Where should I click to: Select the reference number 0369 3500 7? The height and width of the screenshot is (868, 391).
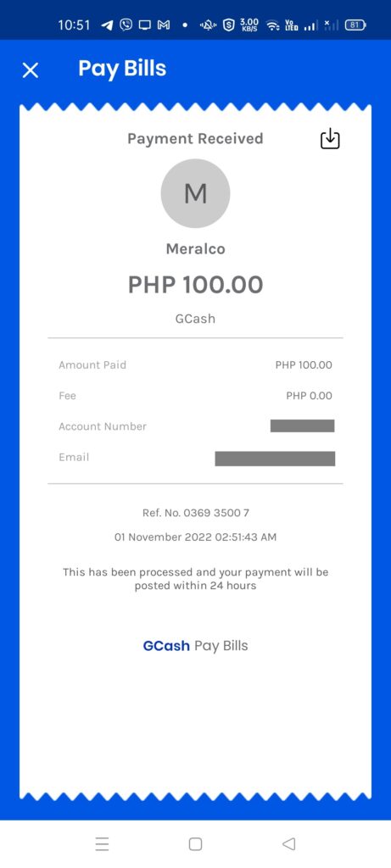click(195, 513)
